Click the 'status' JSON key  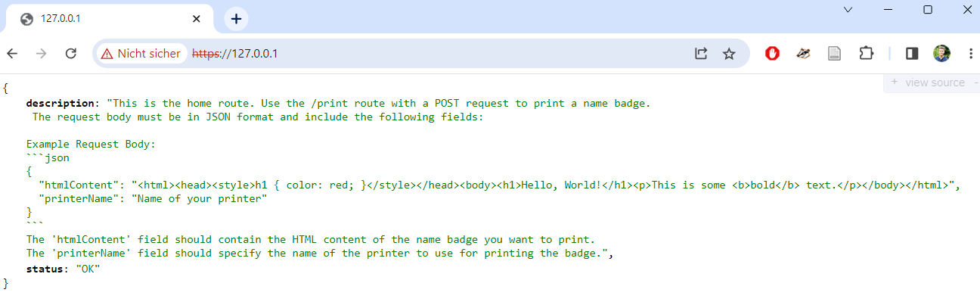(x=45, y=269)
